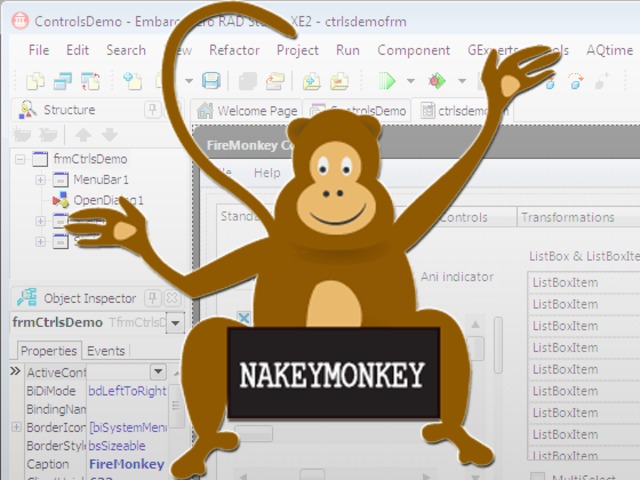Click the Open Project toolbar icon

click(x=275, y=81)
